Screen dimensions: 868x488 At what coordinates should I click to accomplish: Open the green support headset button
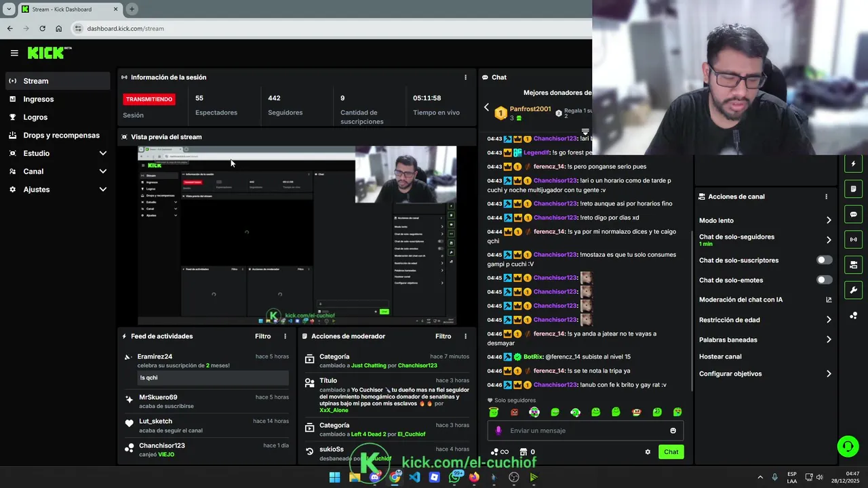(848, 446)
